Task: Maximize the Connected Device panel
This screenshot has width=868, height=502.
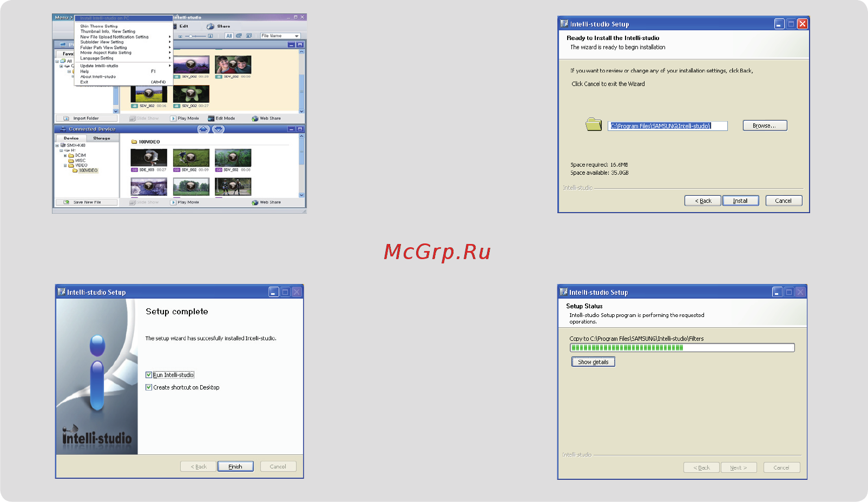Action: tap(300, 129)
